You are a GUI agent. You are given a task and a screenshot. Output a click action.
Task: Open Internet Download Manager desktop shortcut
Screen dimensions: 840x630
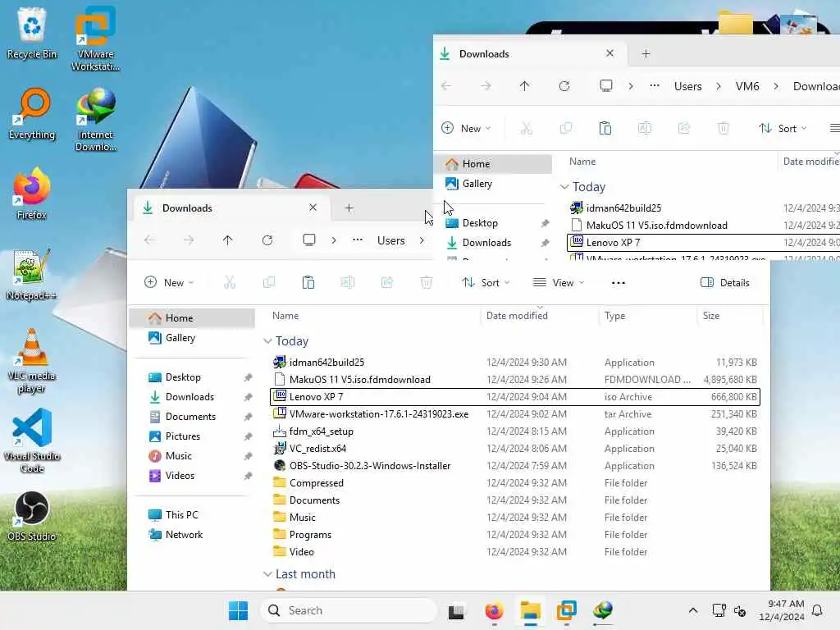pyautogui.click(x=95, y=120)
